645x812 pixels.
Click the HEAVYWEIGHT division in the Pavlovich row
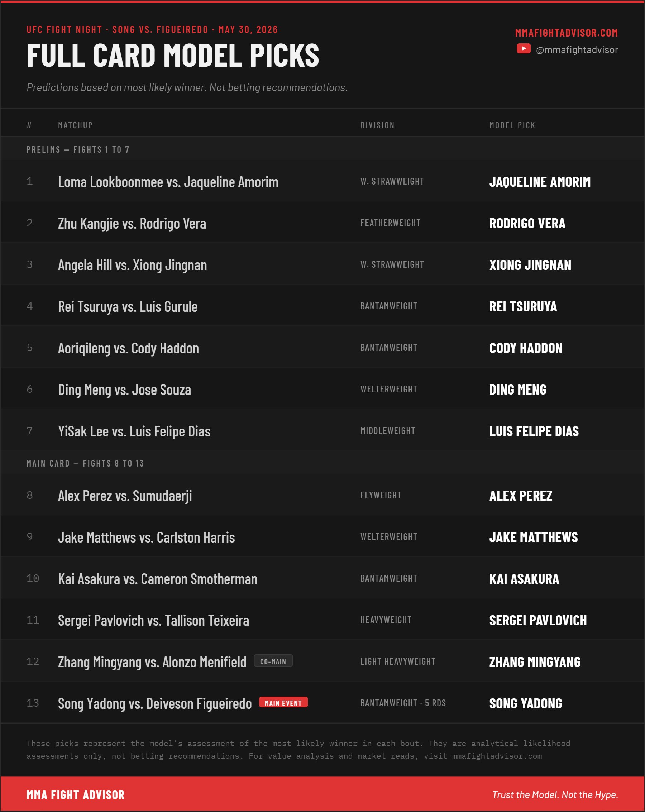(x=386, y=620)
